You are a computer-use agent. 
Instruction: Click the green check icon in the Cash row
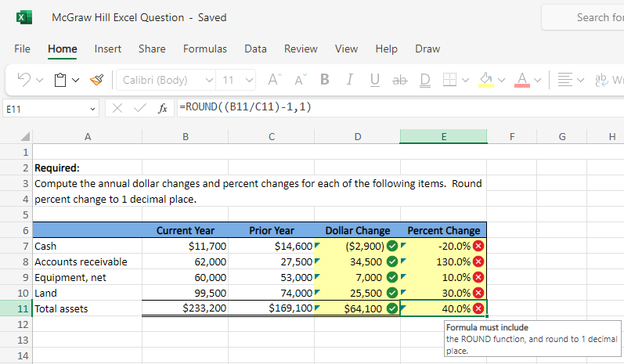click(x=392, y=246)
